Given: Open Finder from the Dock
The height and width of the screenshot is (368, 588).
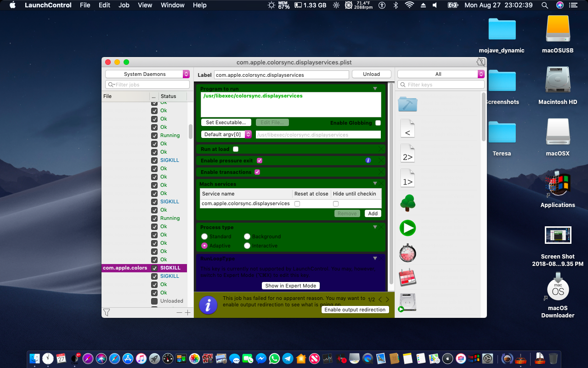Looking at the screenshot, I should [34, 358].
